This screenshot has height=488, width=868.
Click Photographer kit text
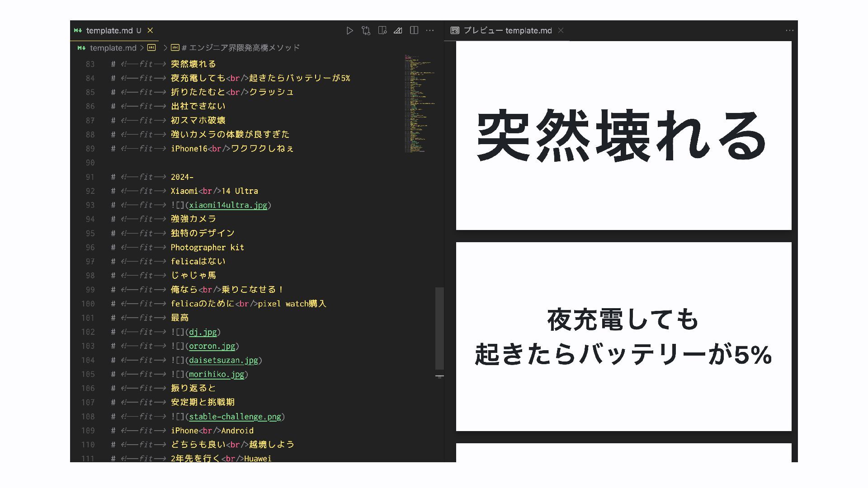click(208, 247)
